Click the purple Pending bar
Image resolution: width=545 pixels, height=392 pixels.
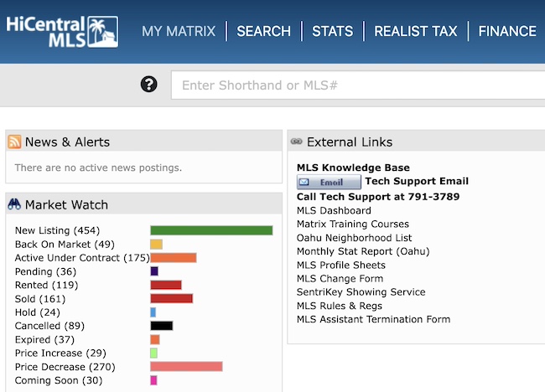pos(154,271)
